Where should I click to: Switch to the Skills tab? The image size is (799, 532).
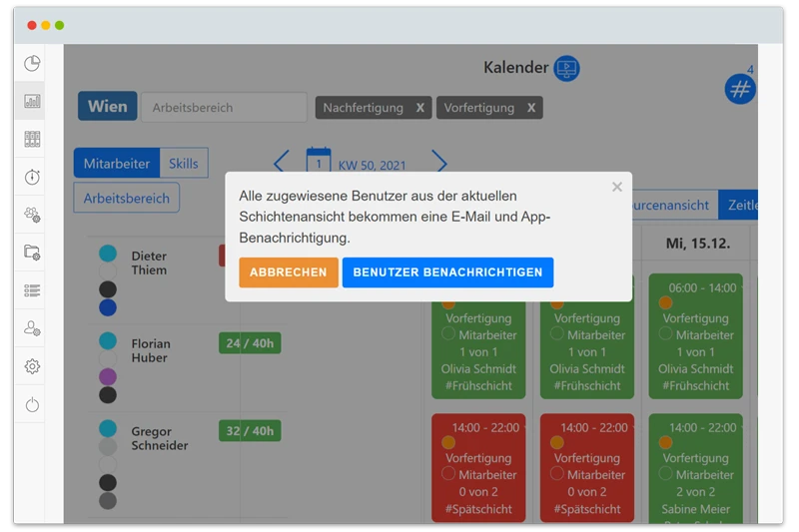click(x=184, y=164)
